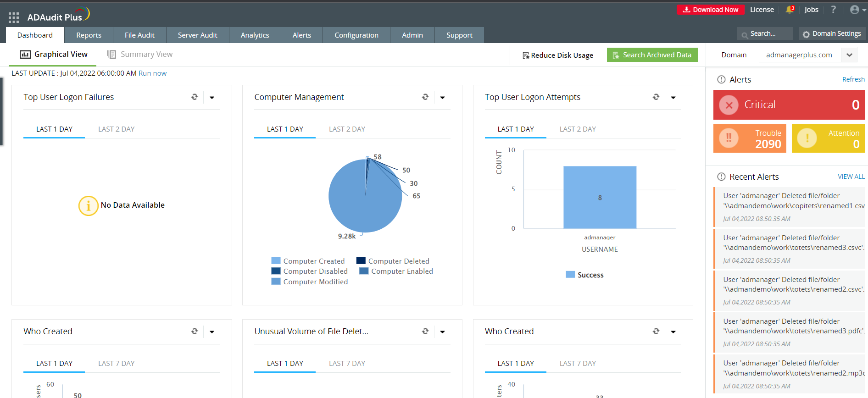Click the Attention alerts exclamation icon
868x398 pixels.
(807, 138)
